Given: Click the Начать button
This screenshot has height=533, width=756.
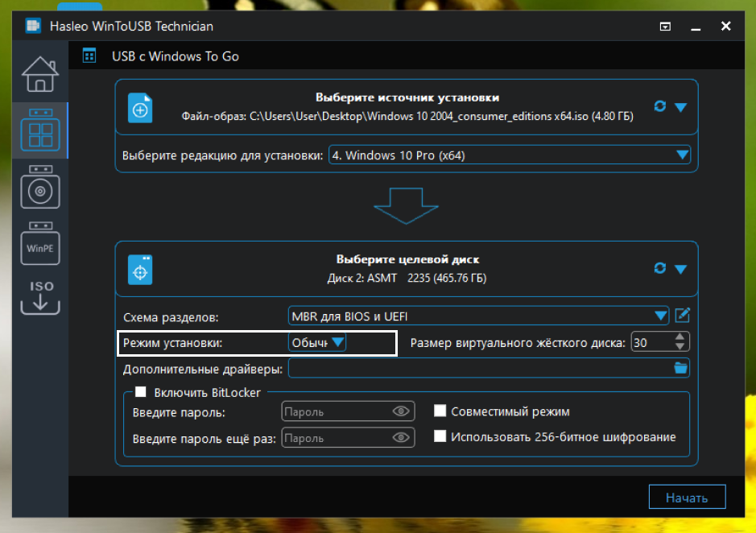Looking at the screenshot, I should point(687,497).
